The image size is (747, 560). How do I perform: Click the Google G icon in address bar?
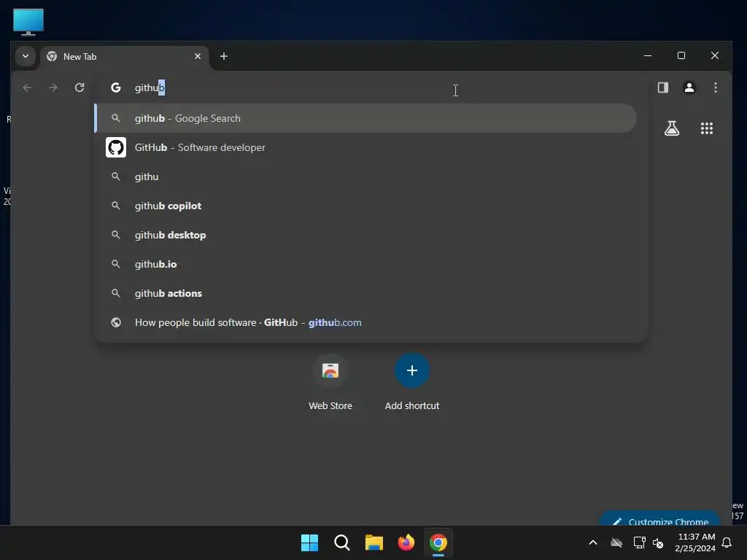[115, 87]
